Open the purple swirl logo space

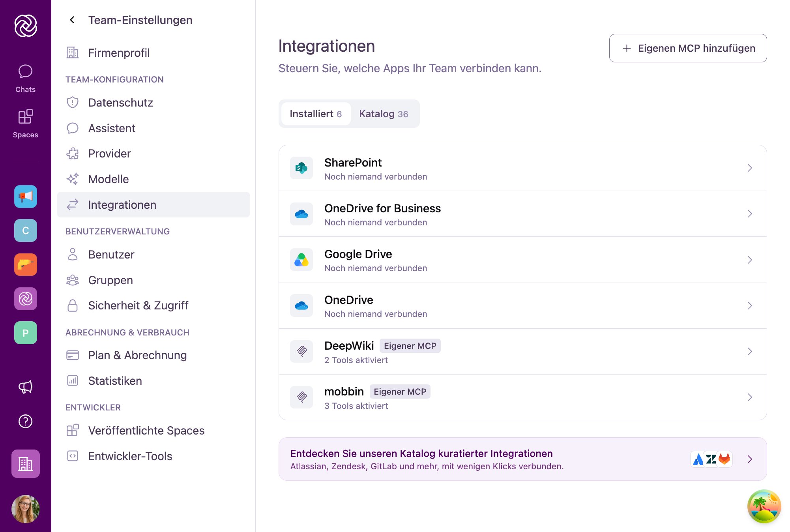[x=26, y=299]
